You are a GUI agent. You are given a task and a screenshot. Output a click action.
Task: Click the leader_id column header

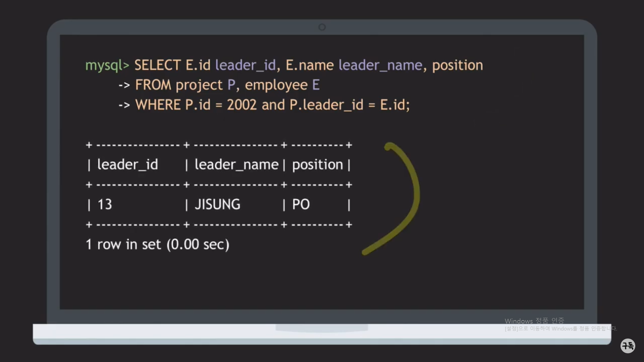tap(127, 165)
